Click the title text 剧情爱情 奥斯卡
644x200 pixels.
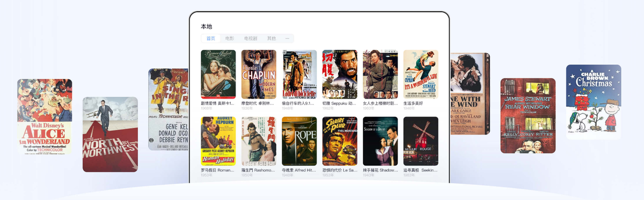click(x=218, y=103)
